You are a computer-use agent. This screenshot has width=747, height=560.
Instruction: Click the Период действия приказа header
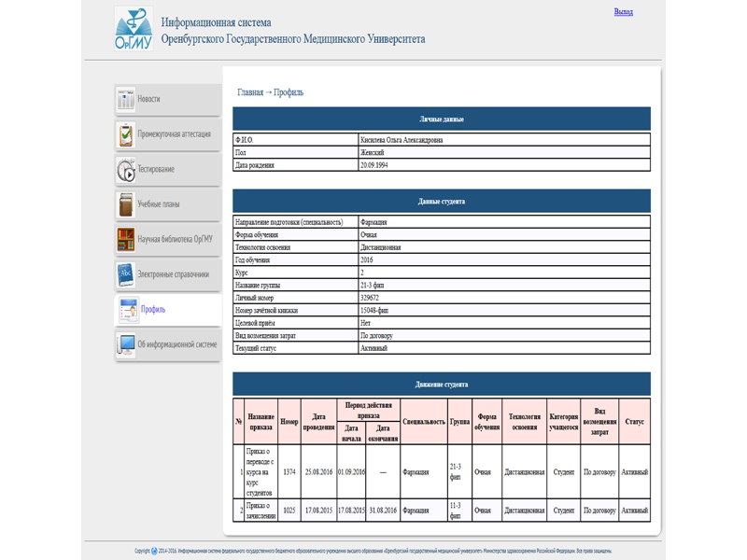[x=368, y=411]
